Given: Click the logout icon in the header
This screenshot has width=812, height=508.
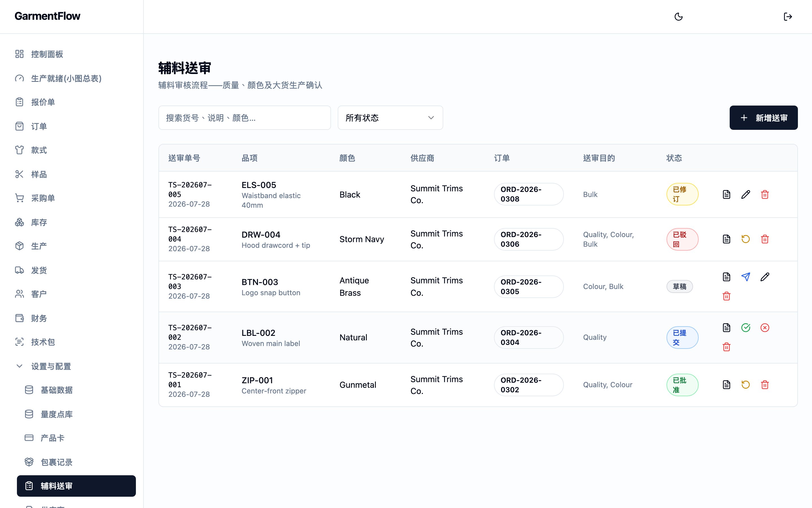Looking at the screenshot, I should [788, 17].
